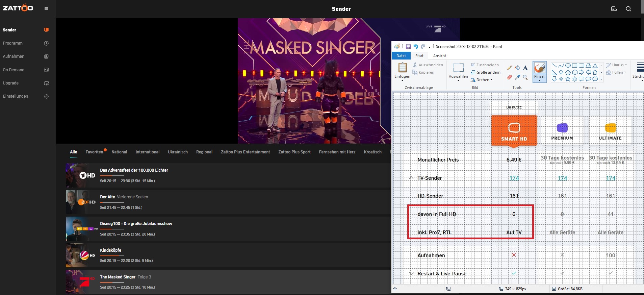
Task: Select the Fill bucket tool in Paint
Action: 517,68
